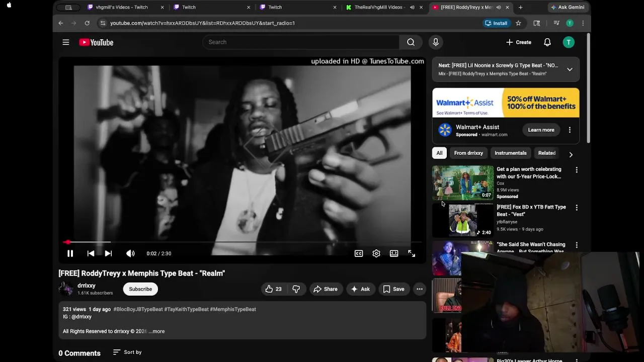The width and height of the screenshot is (644, 362).
Task: Share the video
Action: (x=326, y=289)
